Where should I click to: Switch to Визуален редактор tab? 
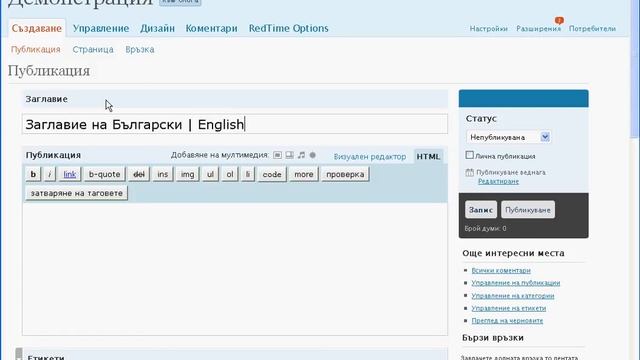370,156
